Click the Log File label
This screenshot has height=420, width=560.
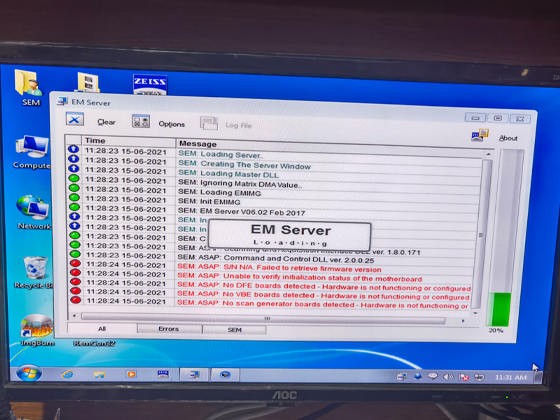point(239,125)
